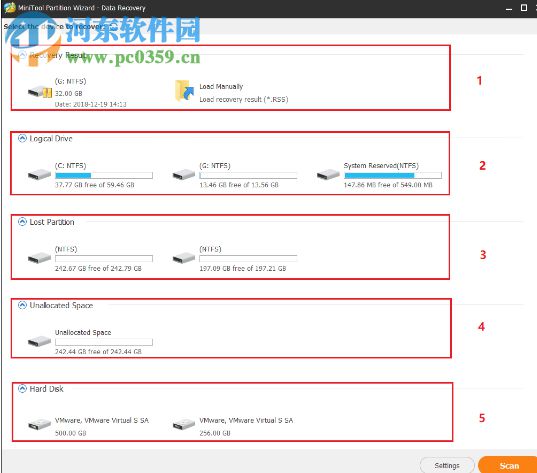
Task: Click '242.67 GB free of 242.79 GB' text
Action: tap(98, 268)
